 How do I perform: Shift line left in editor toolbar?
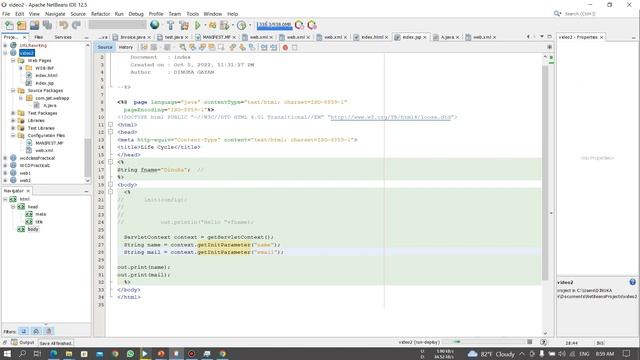click(264, 47)
